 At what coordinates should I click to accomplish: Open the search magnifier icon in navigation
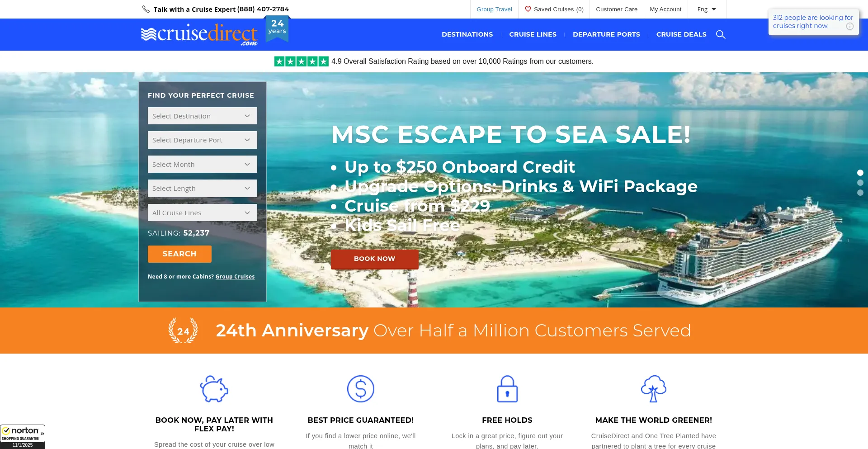[x=721, y=34]
